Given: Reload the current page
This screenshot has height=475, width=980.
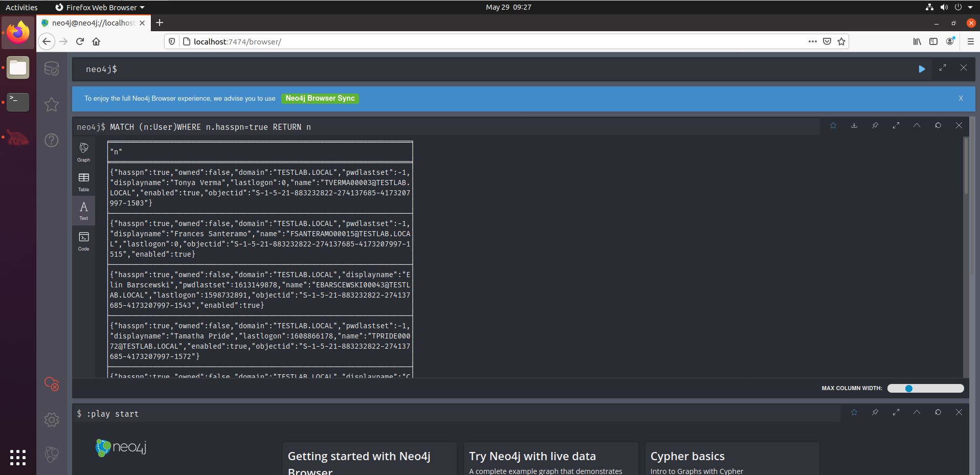Looking at the screenshot, I should point(80,41).
